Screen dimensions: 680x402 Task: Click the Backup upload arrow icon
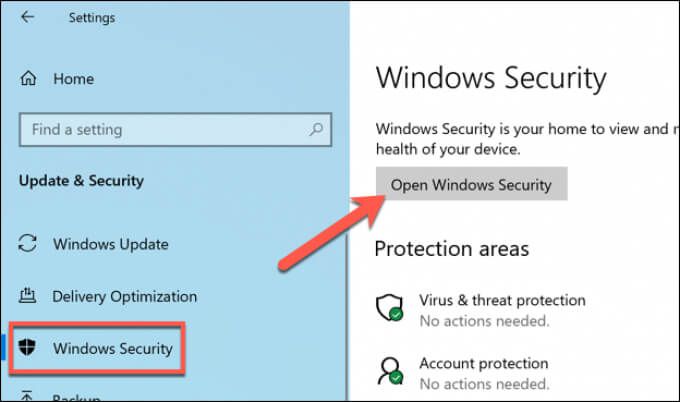pyautogui.click(x=27, y=396)
